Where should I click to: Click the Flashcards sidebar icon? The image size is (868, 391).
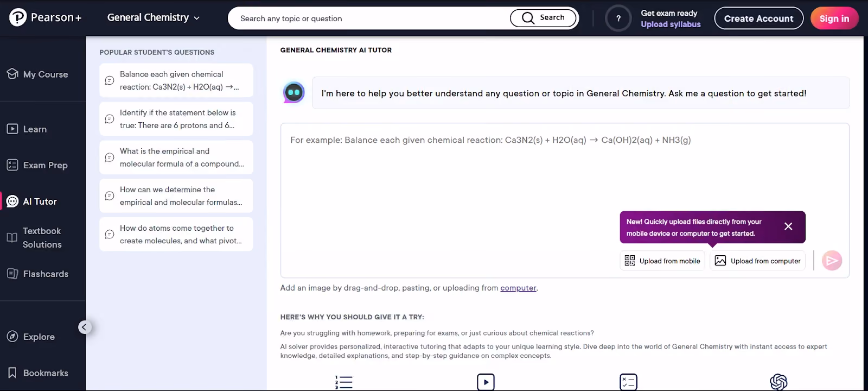pyautogui.click(x=12, y=274)
